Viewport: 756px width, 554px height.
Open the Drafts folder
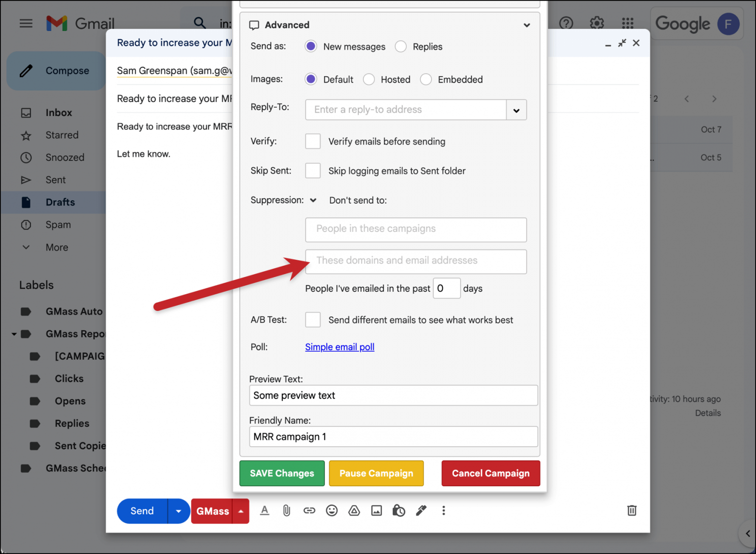click(x=60, y=202)
